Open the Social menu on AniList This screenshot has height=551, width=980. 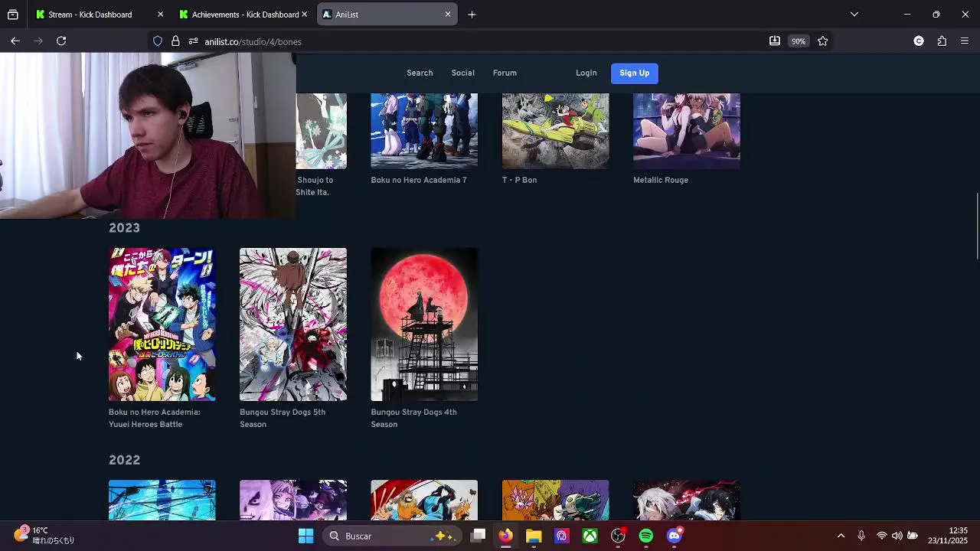coord(462,73)
